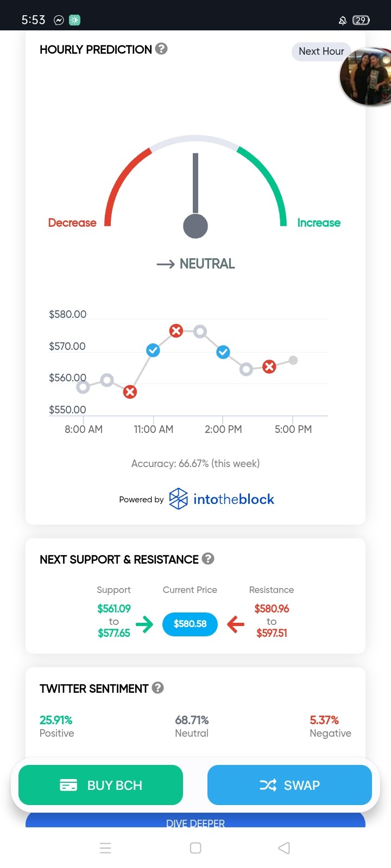Screen dimensions: 391x868
Task: Expand the DIVE DEEPER bar
Action: click(195, 821)
